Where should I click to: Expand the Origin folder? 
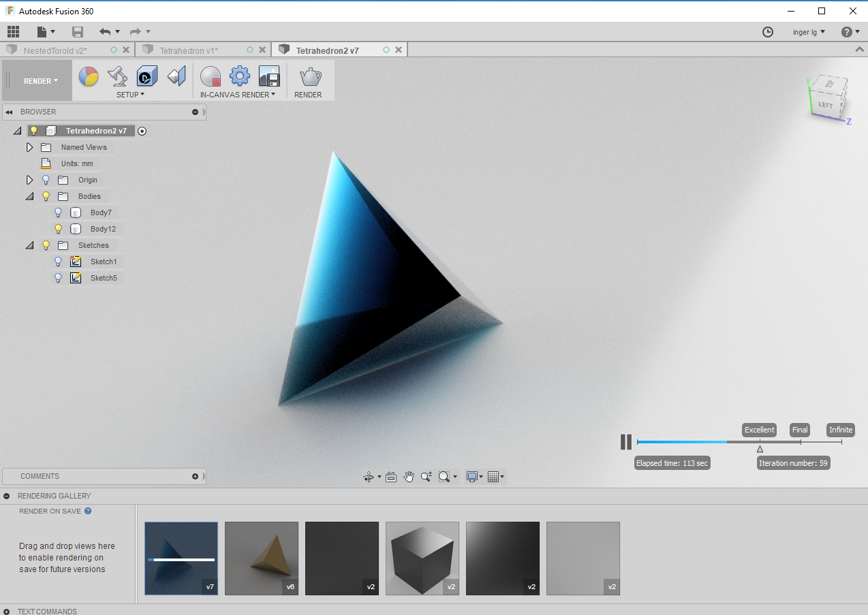coord(29,180)
